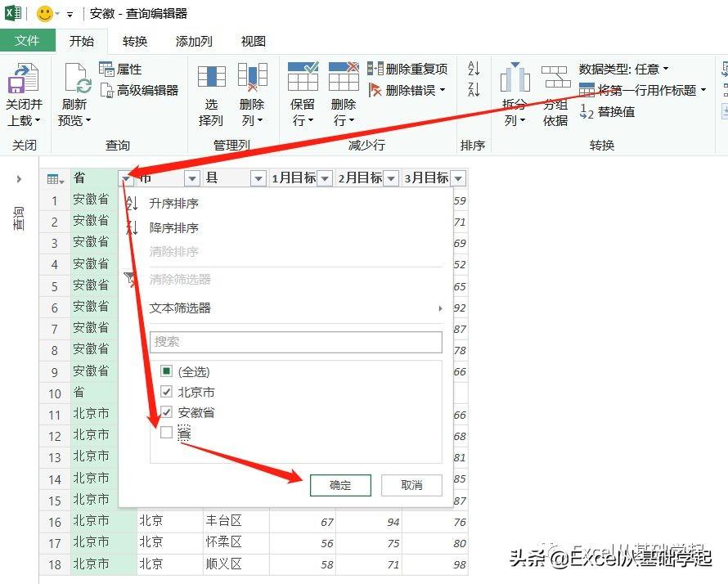Select the 顺义区 cell
Screen dimensions: 728x584
point(236,564)
